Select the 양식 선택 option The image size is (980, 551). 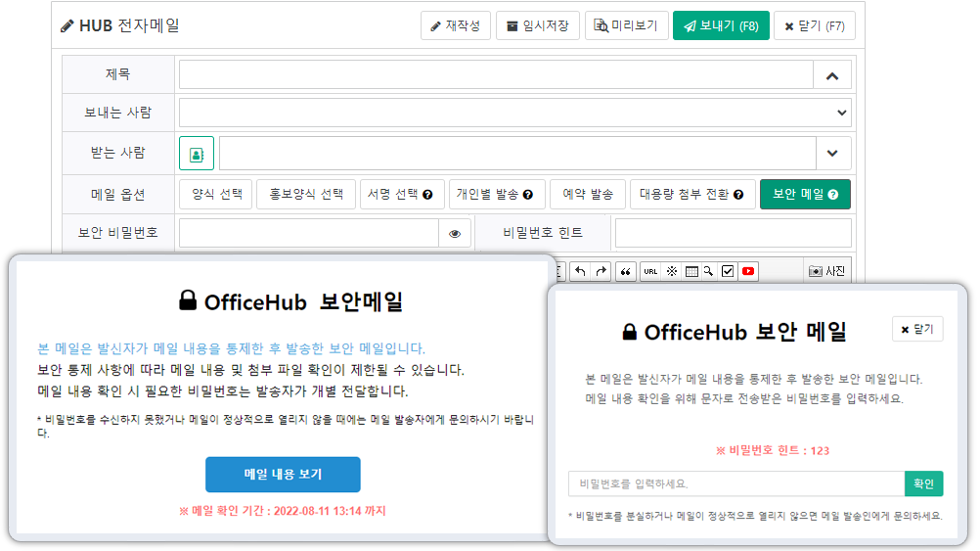click(x=216, y=195)
